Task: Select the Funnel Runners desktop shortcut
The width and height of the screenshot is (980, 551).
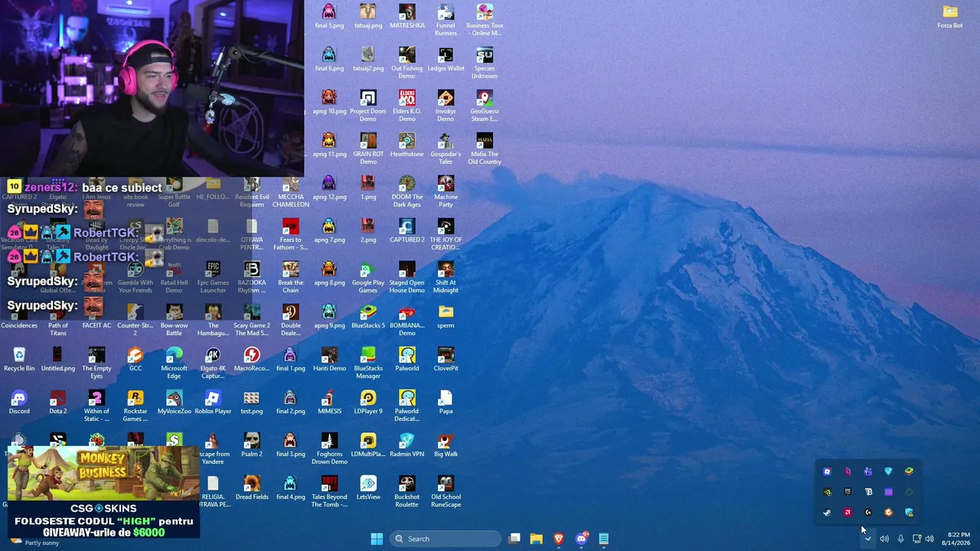Action: (446, 20)
